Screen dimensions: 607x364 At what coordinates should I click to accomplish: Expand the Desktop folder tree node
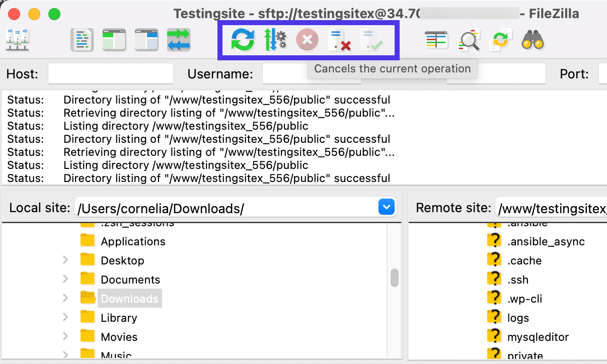click(x=65, y=260)
